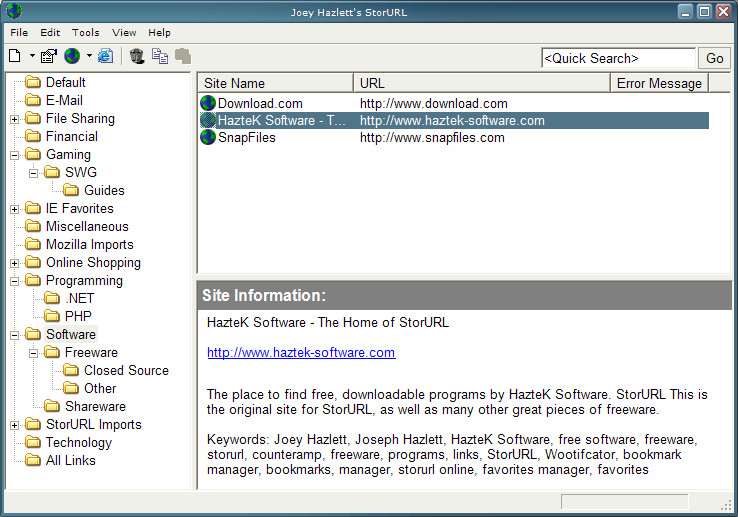Click the Copy toolbar icon

pos(160,56)
